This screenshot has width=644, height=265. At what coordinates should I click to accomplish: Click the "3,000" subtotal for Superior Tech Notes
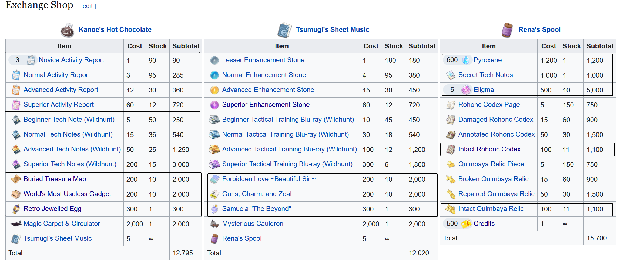point(181,164)
